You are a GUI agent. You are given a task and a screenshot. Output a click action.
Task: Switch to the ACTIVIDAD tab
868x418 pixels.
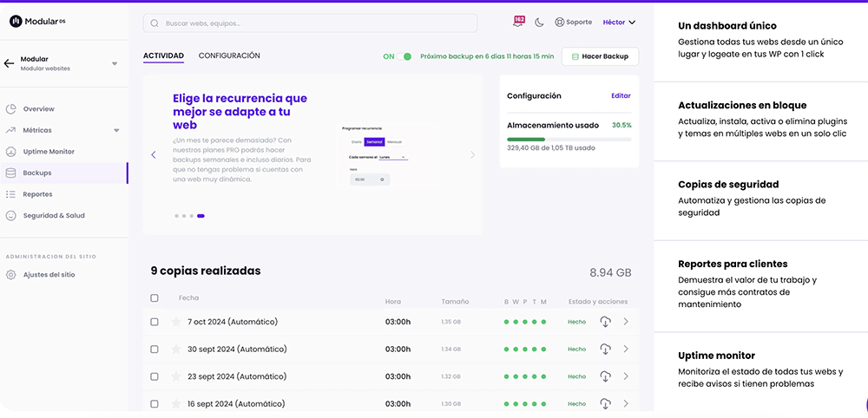point(163,56)
